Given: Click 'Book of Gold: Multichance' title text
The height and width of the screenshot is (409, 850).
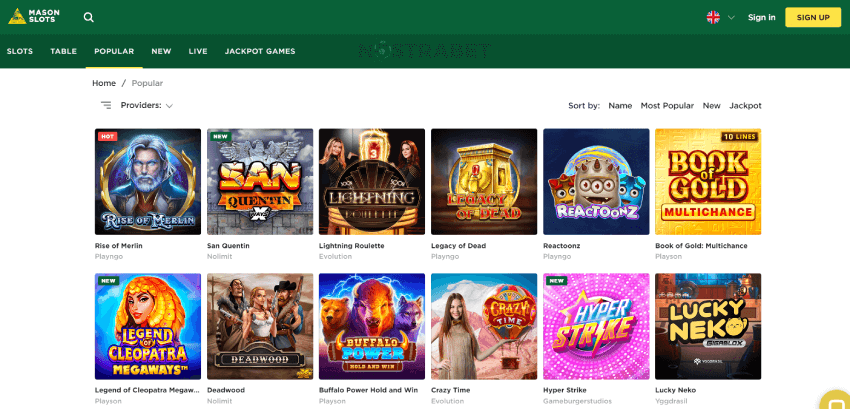Looking at the screenshot, I should 701,246.
